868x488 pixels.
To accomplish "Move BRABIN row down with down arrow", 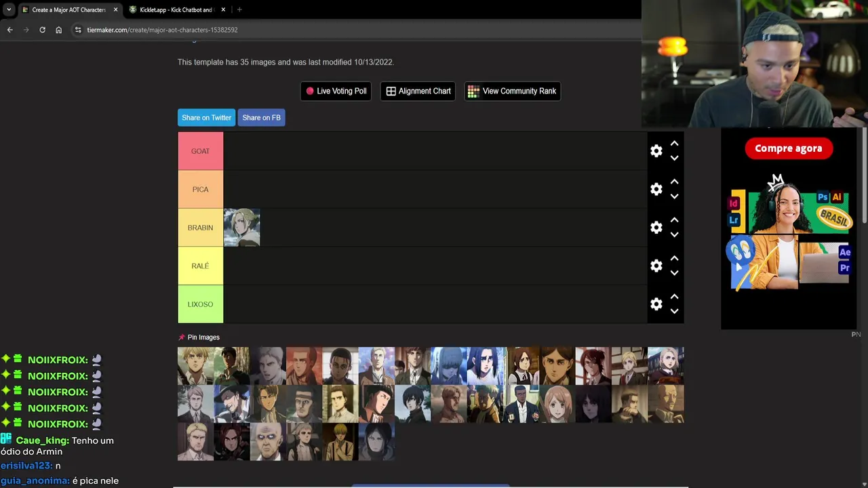I will (674, 235).
